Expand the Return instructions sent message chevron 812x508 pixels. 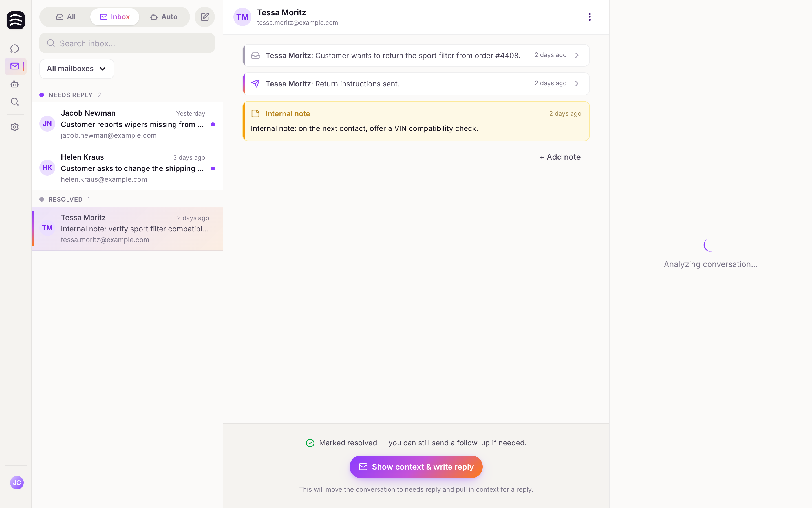tap(577, 84)
